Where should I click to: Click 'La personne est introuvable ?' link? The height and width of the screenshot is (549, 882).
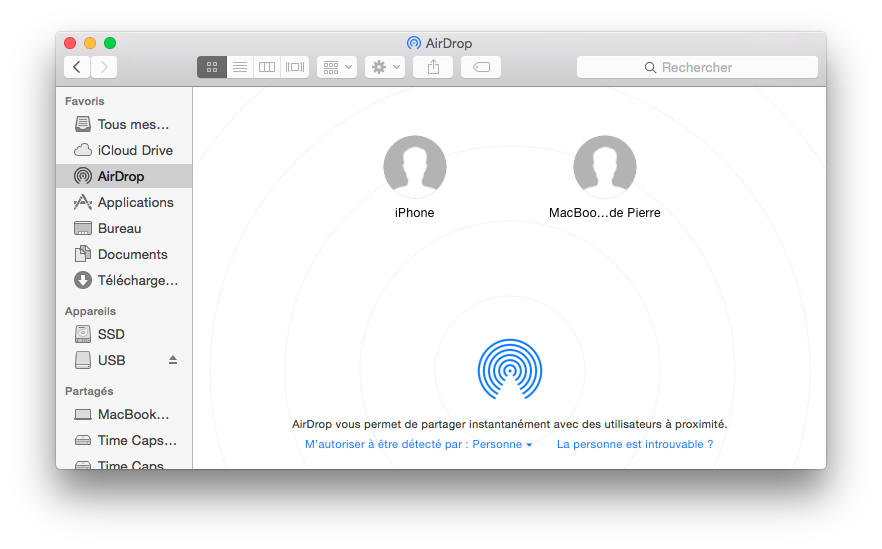[x=635, y=444]
